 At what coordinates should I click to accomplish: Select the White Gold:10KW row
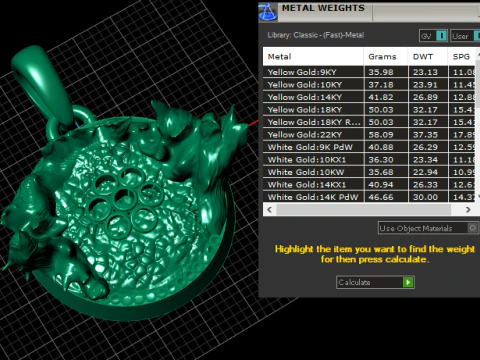point(369,172)
